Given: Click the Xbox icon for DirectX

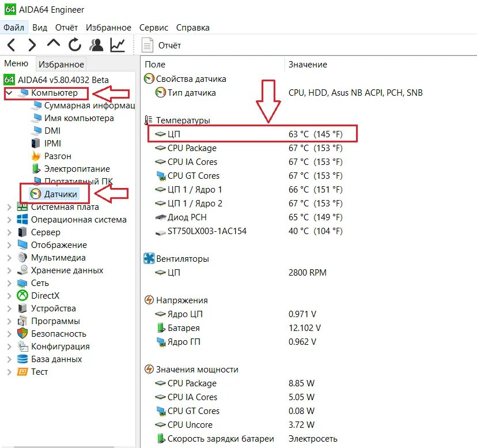Looking at the screenshot, I should pos(22,295).
